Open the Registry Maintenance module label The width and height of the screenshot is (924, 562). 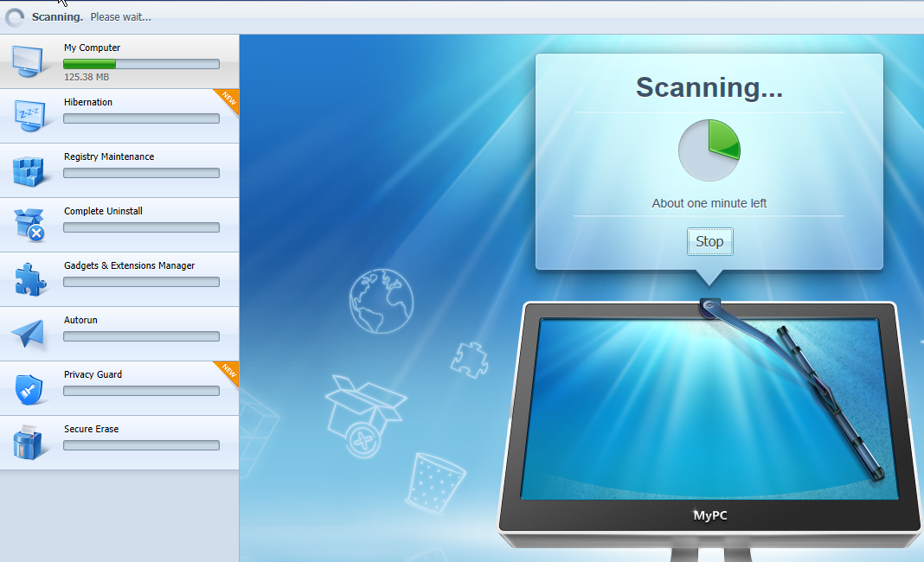click(x=109, y=156)
